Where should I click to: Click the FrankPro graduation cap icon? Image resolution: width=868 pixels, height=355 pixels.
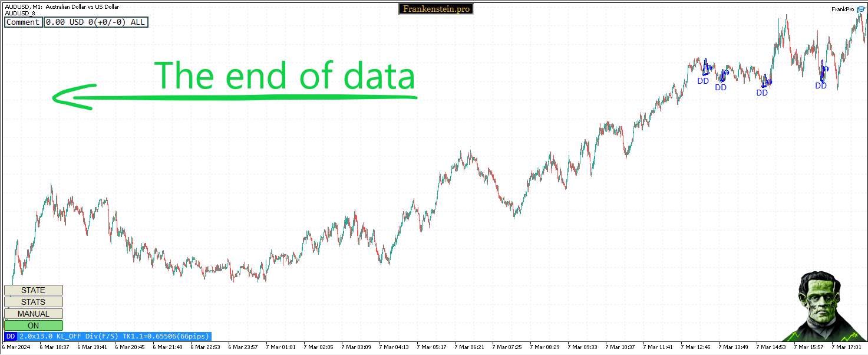(x=861, y=9)
